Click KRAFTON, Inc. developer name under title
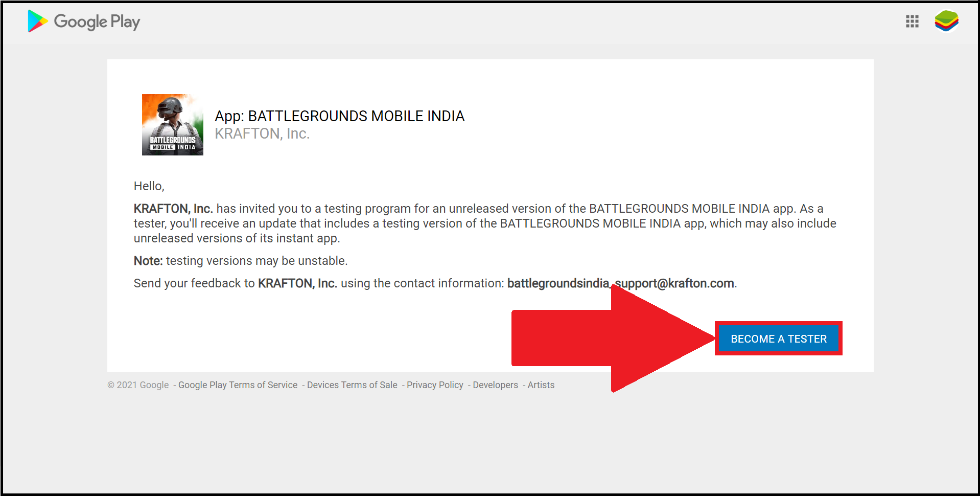The width and height of the screenshot is (980, 496). (x=262, y=133)
